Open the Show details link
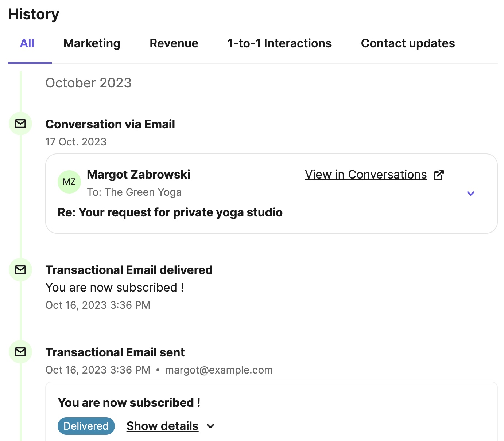The image size is (504, 441). [162, 426]
